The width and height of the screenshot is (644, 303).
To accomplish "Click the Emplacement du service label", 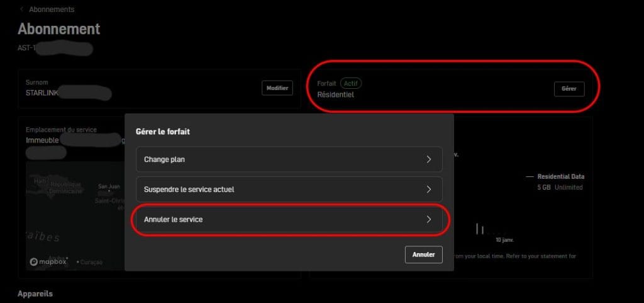I will tap(61, 130).
